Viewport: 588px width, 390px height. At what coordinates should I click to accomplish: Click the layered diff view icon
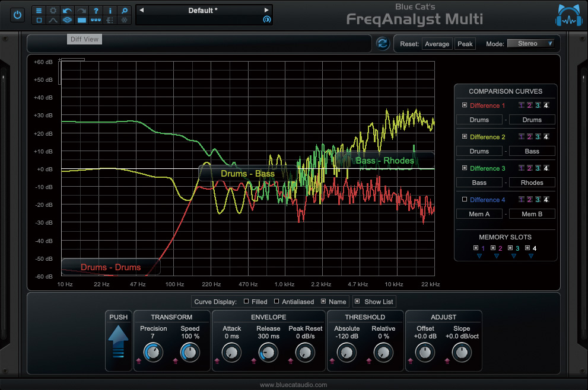[x=67, y=20]
